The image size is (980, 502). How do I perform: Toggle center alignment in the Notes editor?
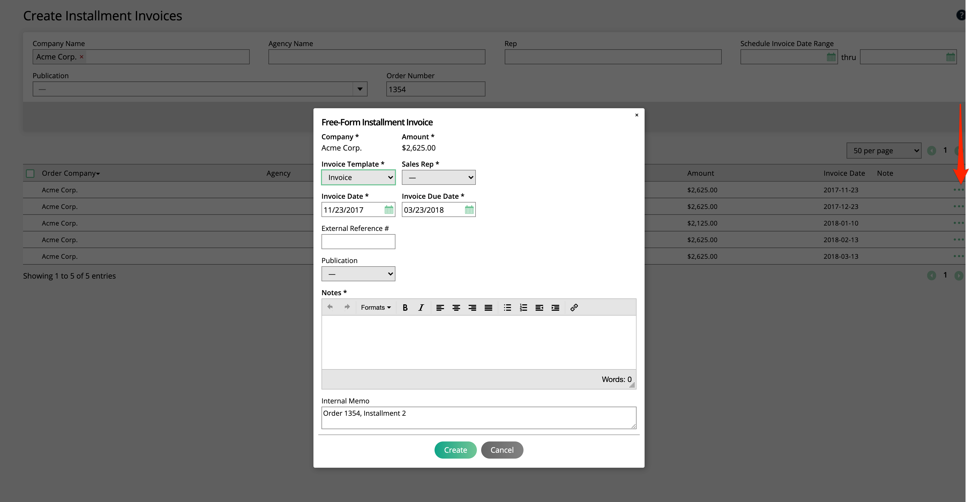point(456,307)
